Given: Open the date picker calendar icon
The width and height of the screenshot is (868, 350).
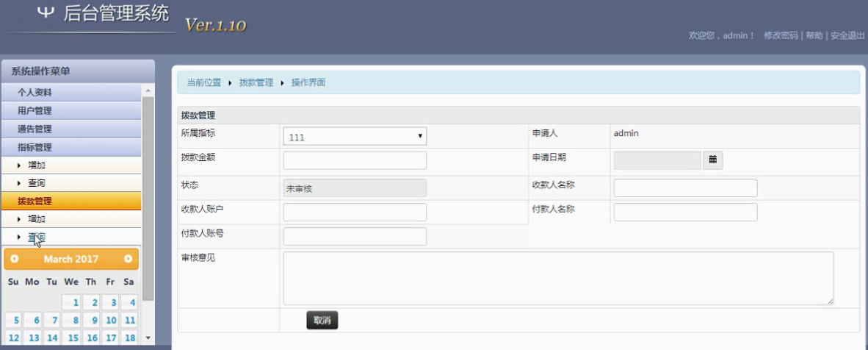Looking at the screenshot, I should pyautogui.click(x=713, y=160).
